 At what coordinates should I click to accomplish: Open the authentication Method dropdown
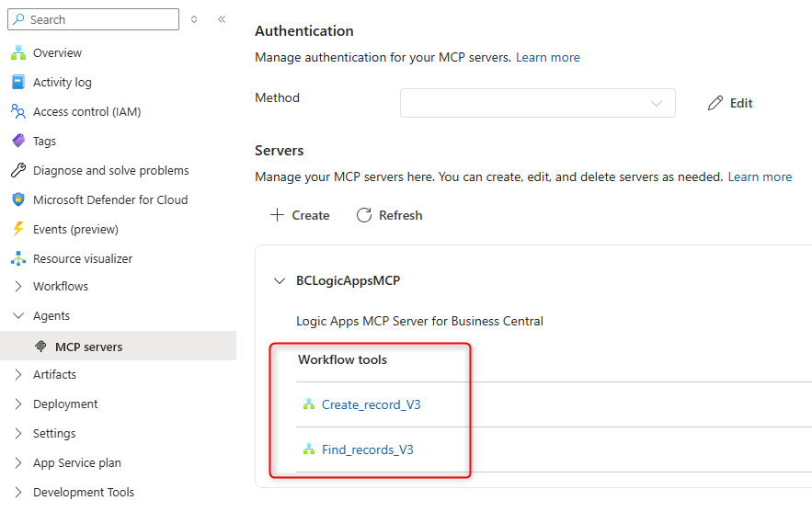(x=537, y=104)
